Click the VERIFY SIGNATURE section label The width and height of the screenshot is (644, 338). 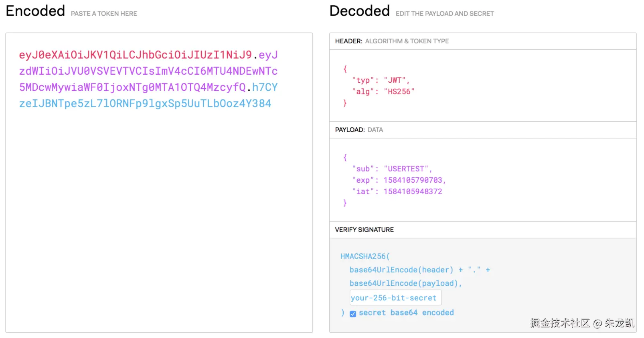point(364,230)
